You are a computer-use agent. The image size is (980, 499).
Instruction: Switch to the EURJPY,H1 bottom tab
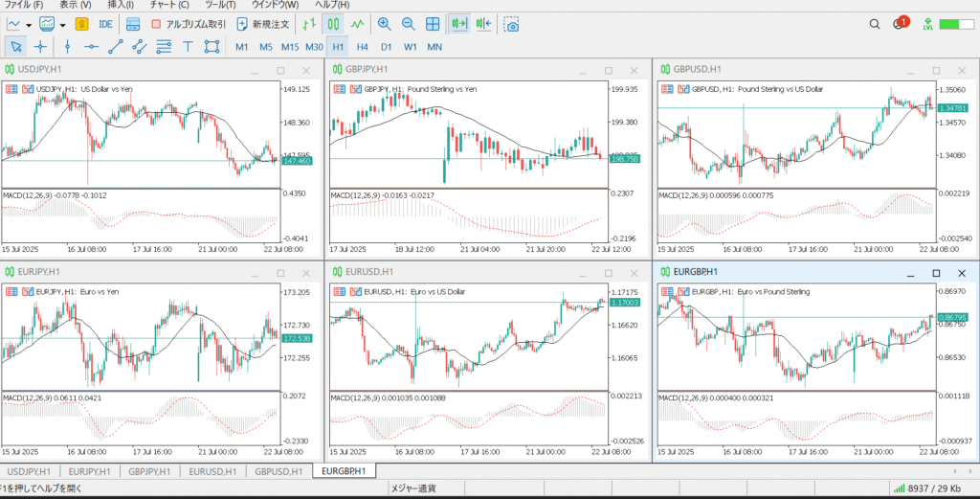(90, 471)
